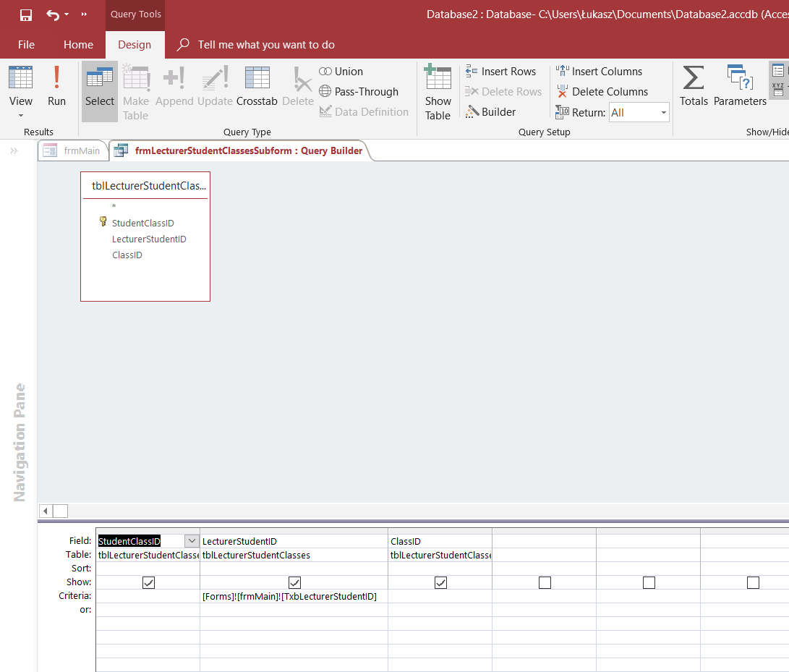
Task: Switch to the frmMain document tab
Action: [73, 151]
